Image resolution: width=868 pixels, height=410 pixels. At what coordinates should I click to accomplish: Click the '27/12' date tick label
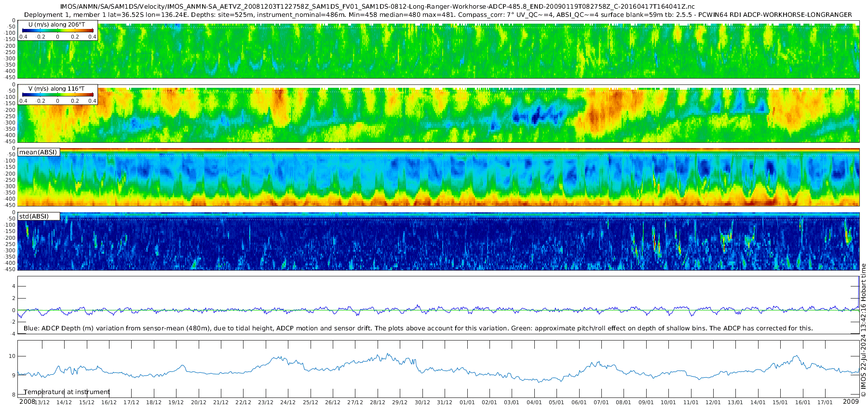pyautogui.click(x=355, y=403)
